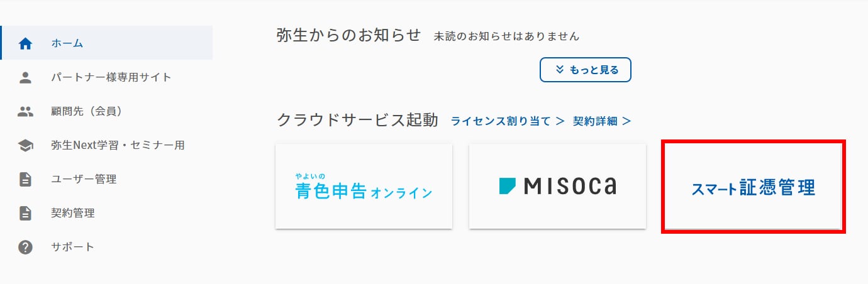Click the document icon beside 契約管理
This screenshot has width=868, height=284.
tap(26, 213)
